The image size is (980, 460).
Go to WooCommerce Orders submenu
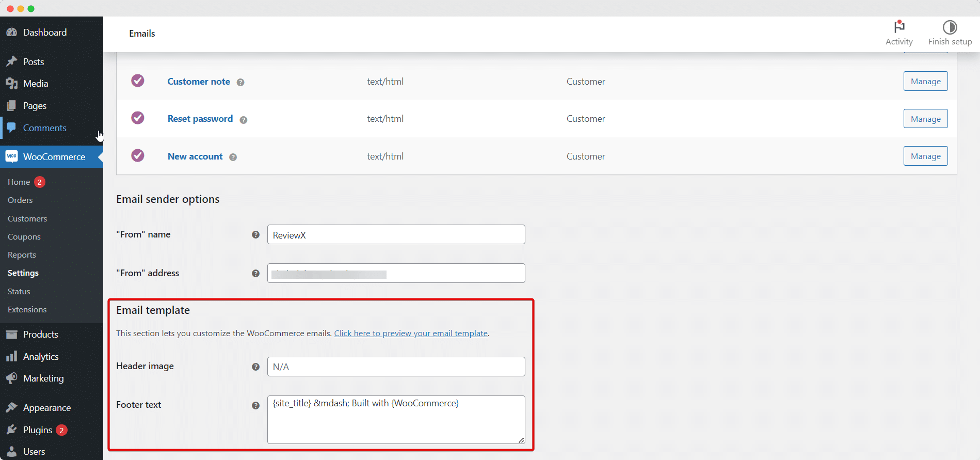(x=20, y=200)
